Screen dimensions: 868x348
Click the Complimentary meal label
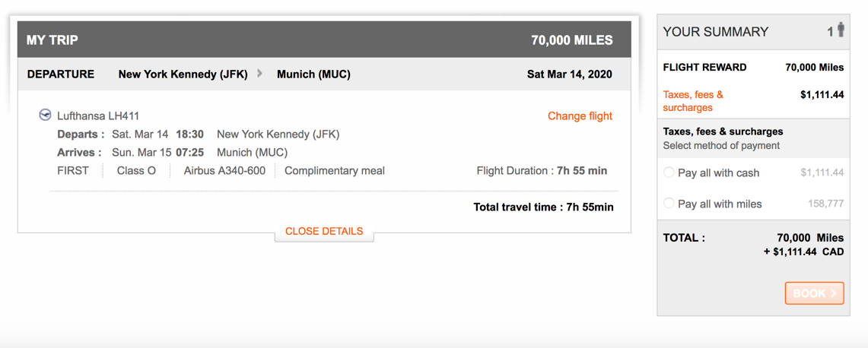[x=335, y=171]
